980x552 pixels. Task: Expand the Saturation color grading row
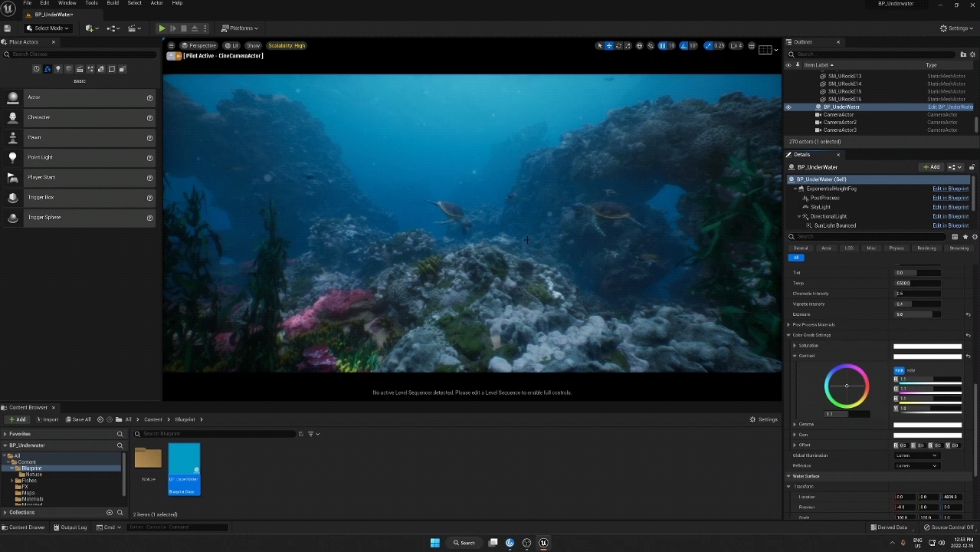click(x=795, y=346)
